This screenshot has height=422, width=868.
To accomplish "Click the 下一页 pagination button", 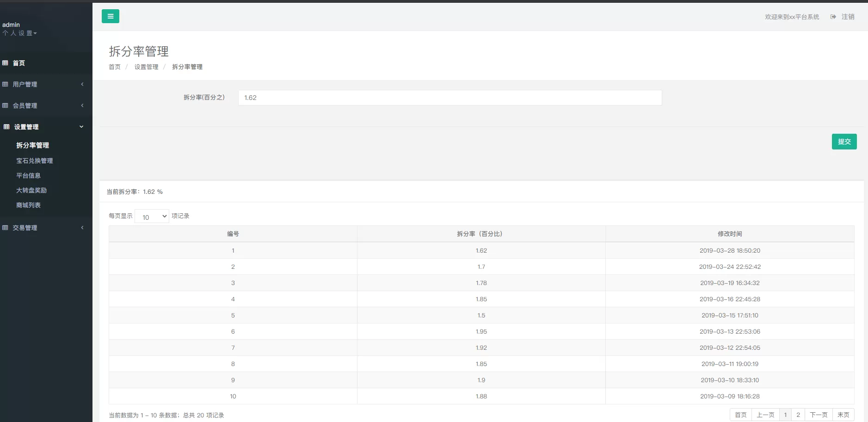I will (x=819, y=415).
